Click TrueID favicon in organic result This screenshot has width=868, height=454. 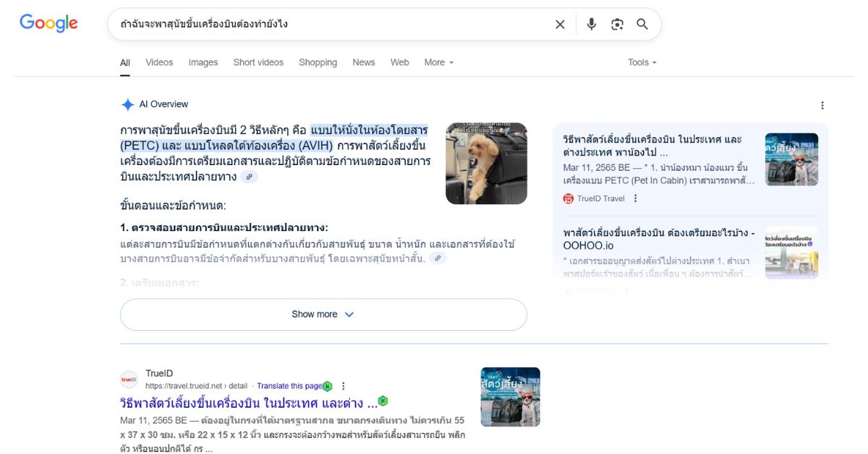pos(129,379)
